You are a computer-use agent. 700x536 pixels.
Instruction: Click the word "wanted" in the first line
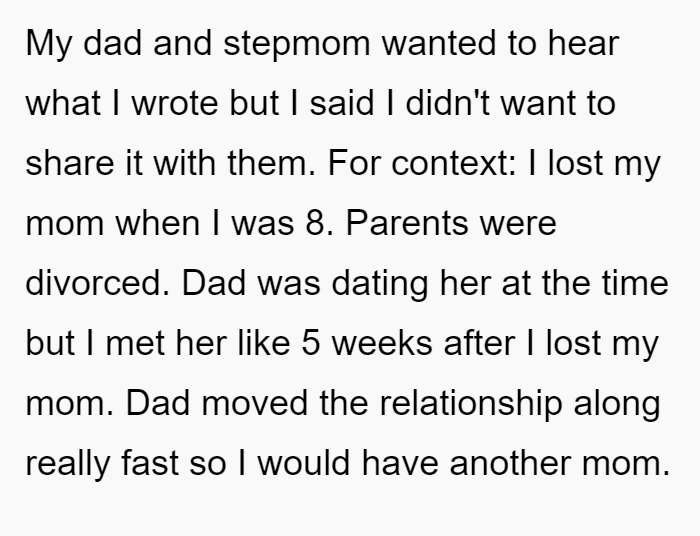pyautogui.click(x=439, y=43)
